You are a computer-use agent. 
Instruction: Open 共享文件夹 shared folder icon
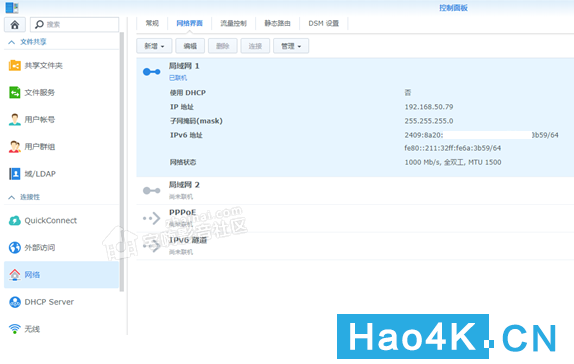(15, 66)
